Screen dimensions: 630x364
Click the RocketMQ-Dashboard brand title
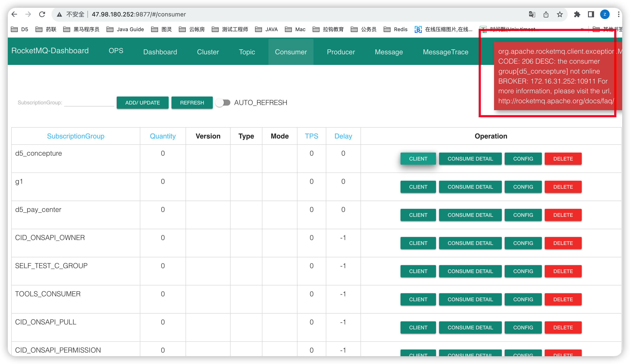point(50,51)
